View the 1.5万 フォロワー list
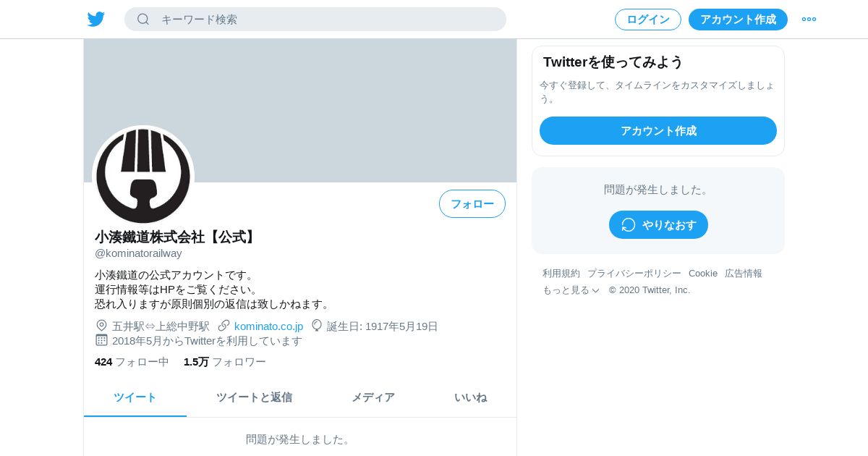This screenshot has height=456, width=868. 225,362
